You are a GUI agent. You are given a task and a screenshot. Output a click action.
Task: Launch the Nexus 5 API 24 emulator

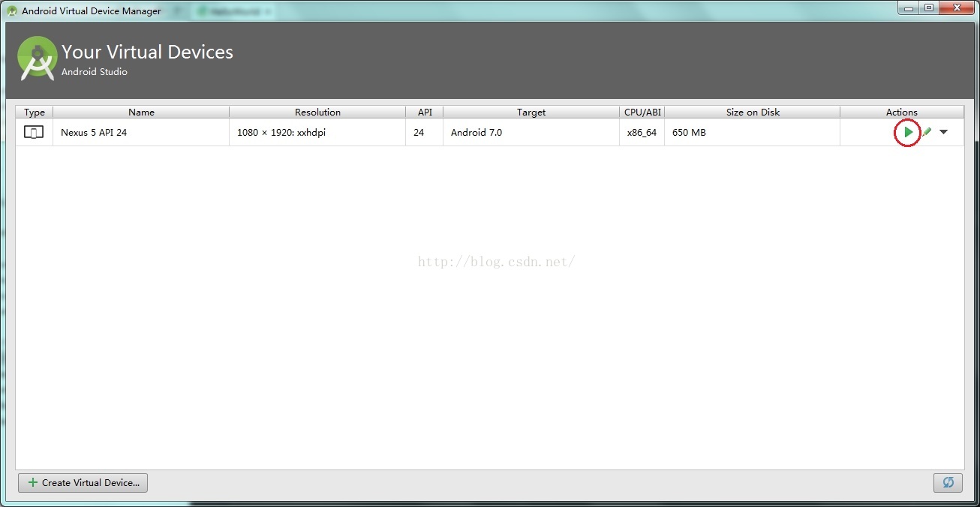coord(908,132)
